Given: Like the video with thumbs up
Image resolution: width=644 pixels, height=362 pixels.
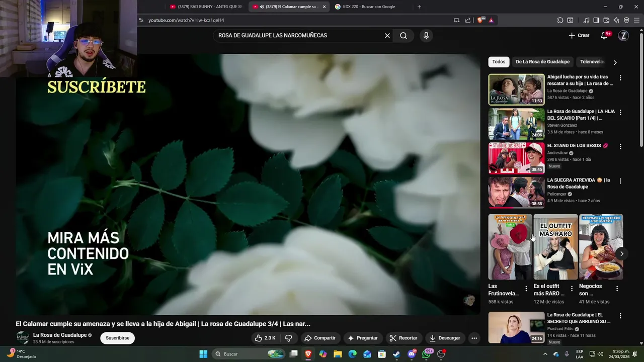Looking at the screenshot, I should click(265, 338).
